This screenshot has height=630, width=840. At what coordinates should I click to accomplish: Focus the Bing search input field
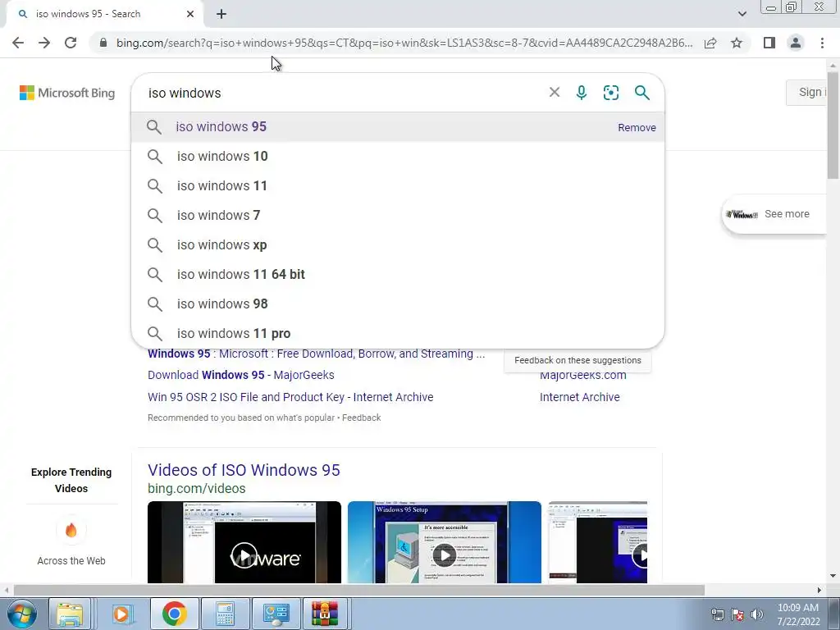click(343, 93)
